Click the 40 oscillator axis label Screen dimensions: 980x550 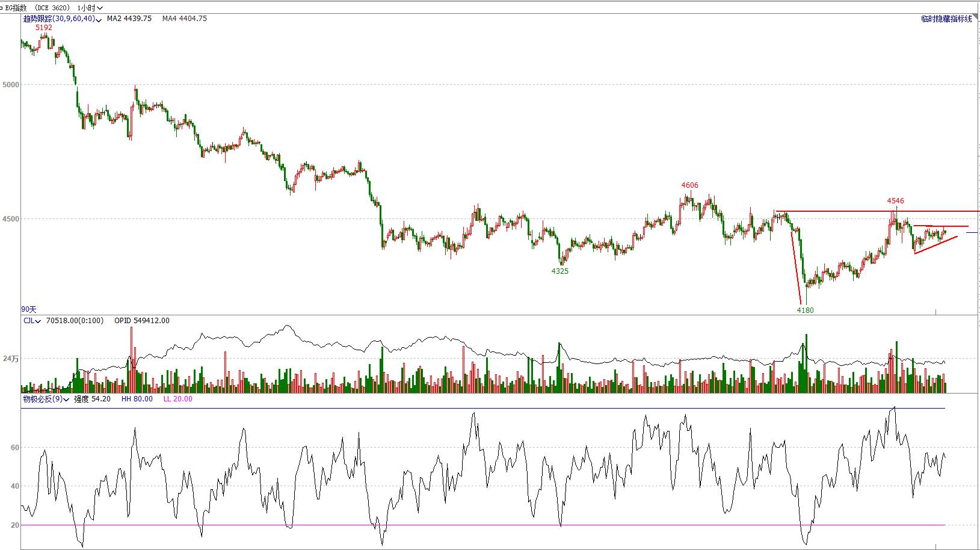(15, 486)
